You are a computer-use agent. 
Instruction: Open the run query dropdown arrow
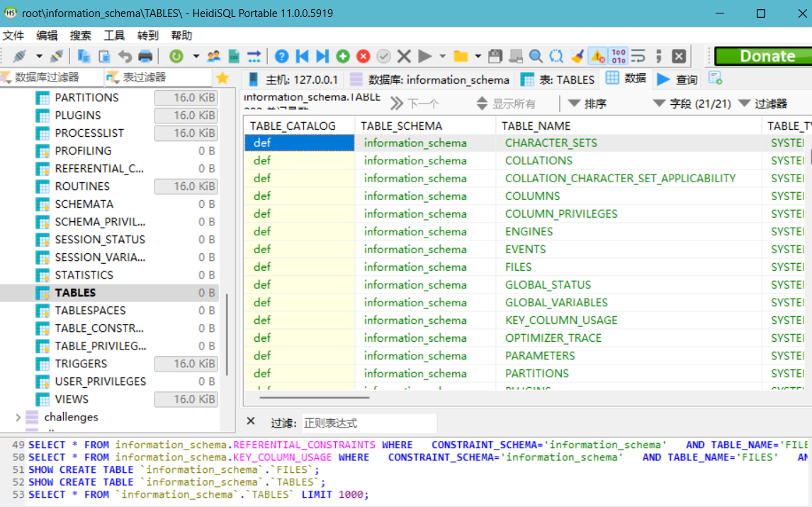coord(442,56)
